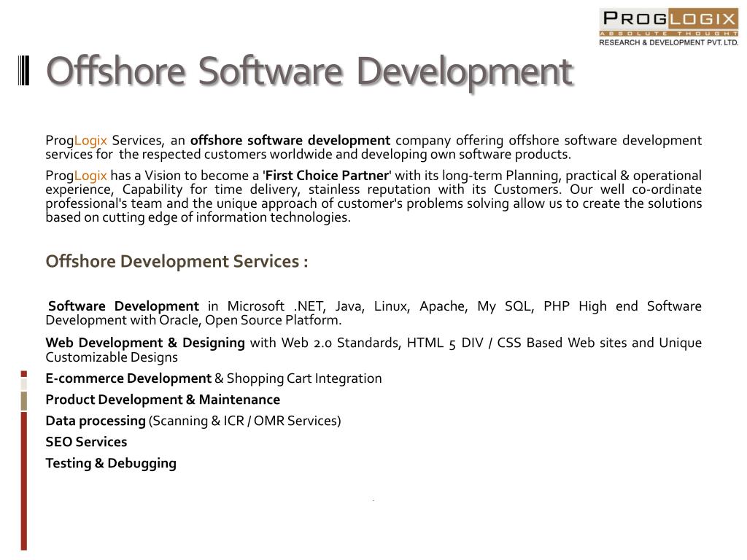747x560 pixels.
Task: Click the 'Offshore Software Development' slide title
Action: coord(309,72)
